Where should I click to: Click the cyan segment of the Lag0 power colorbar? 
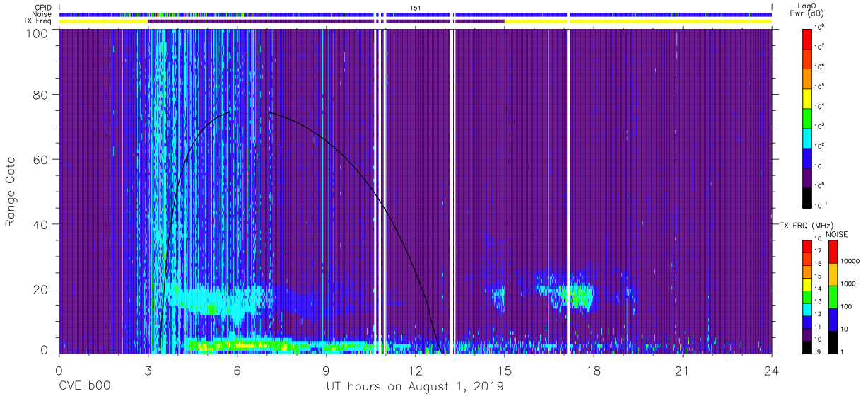click(x=808, y=137)
